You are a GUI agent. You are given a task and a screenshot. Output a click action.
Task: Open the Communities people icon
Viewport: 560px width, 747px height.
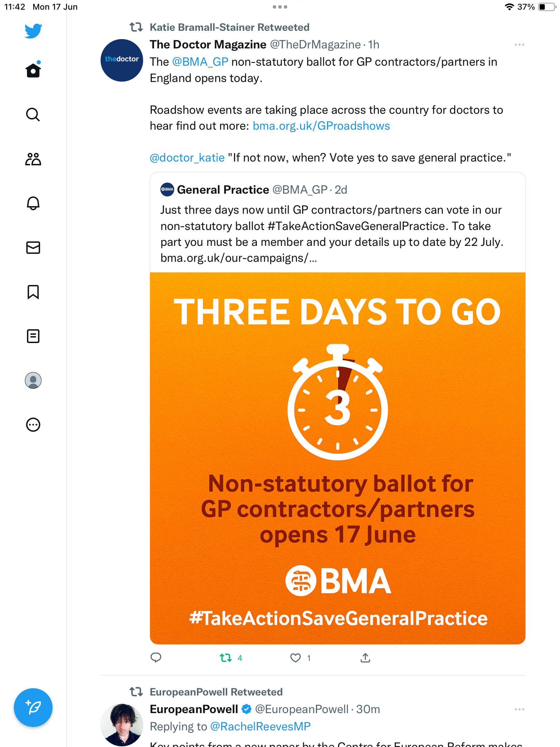[33, 159]
